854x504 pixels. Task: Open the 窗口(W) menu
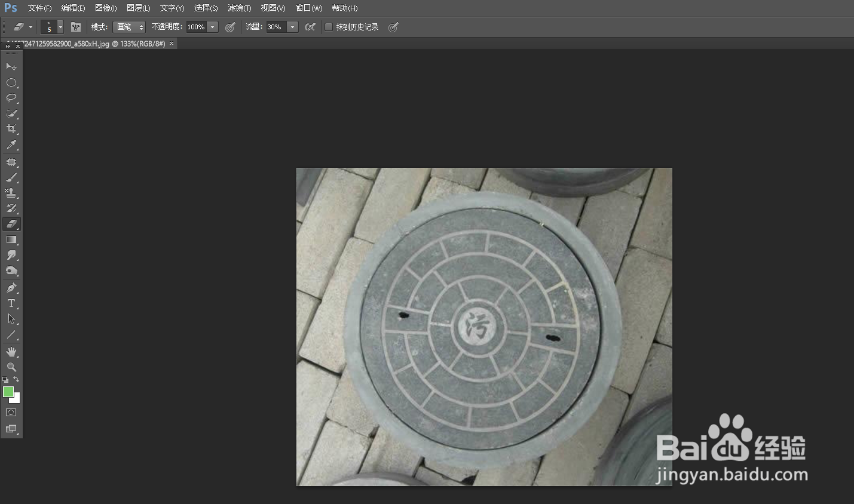click(309, 8)
